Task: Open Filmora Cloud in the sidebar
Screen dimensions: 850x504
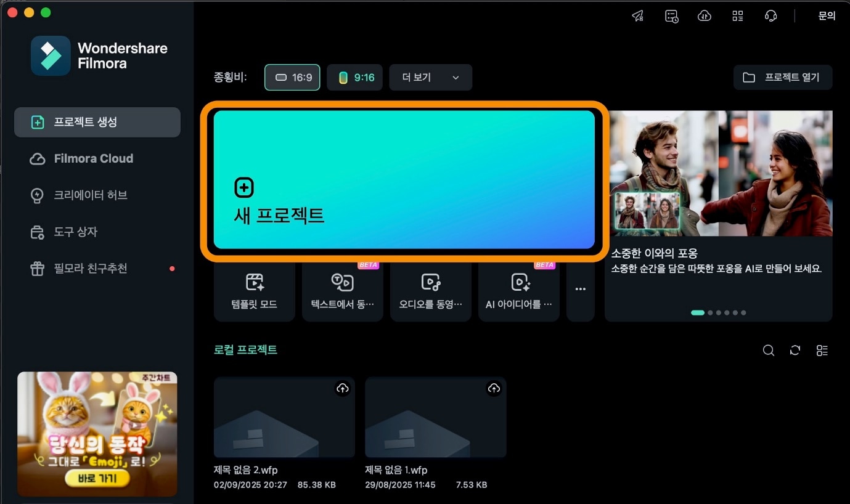Action: click(x=93, y=159)
